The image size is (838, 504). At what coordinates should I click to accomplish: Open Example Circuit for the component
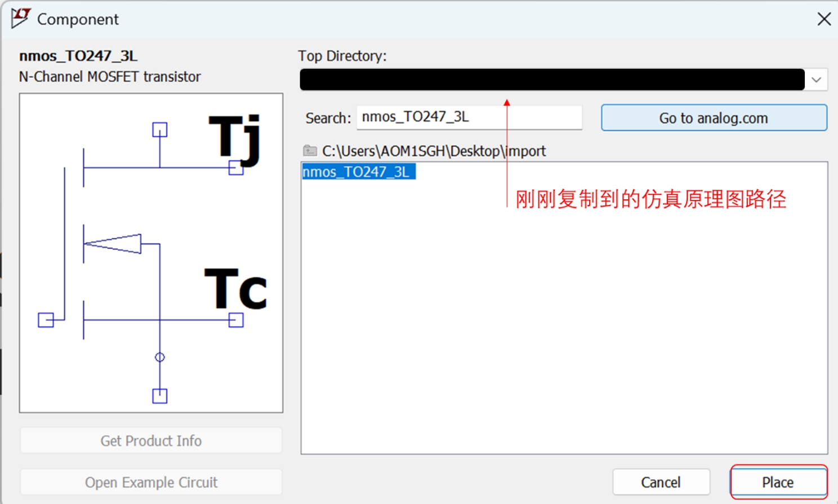pos(151,482)
